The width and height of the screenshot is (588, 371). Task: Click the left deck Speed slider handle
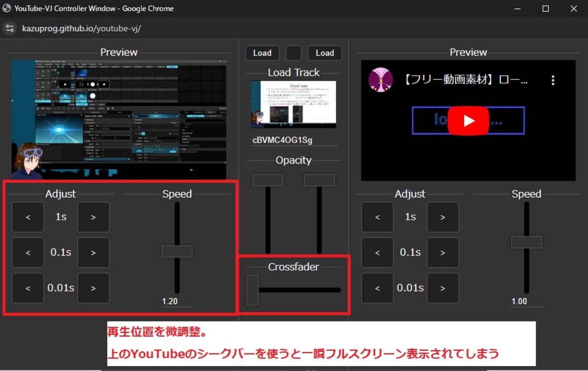pyautogui.click(x=177, y=252)
